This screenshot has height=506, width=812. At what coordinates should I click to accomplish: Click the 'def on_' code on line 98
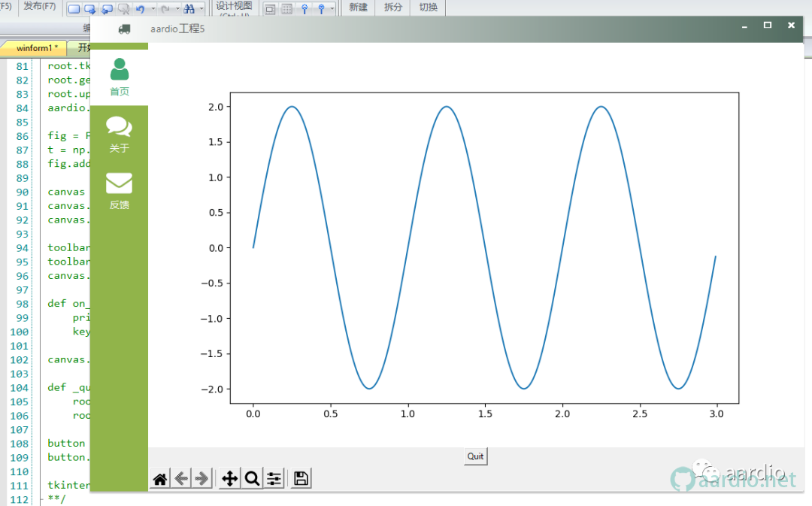pos(68,304)
